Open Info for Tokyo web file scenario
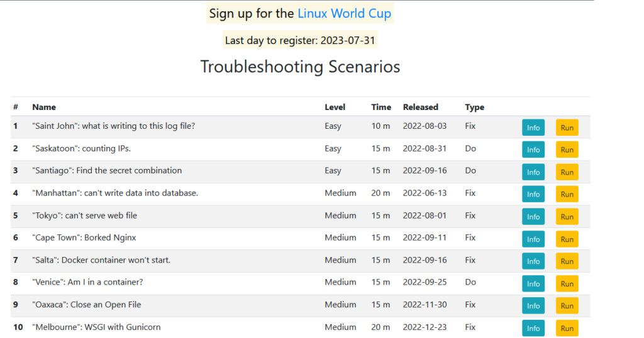644x338 pixels. (533, 217)
